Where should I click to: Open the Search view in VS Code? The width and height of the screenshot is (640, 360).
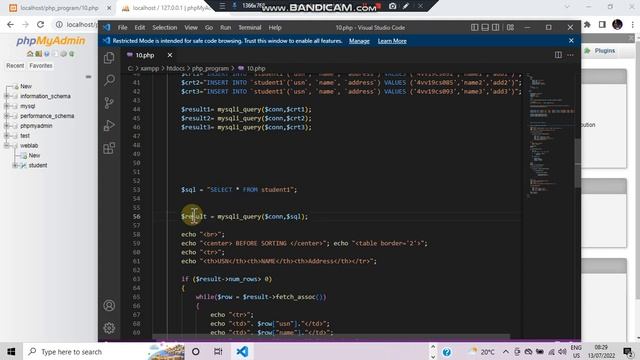(x=109, y=80)
